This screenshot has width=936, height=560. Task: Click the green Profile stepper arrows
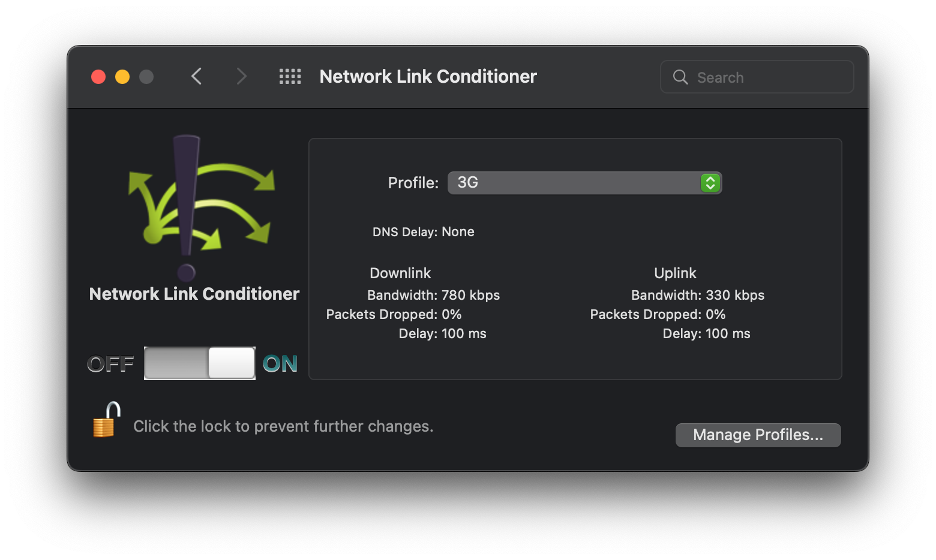(x=710, y=183)
